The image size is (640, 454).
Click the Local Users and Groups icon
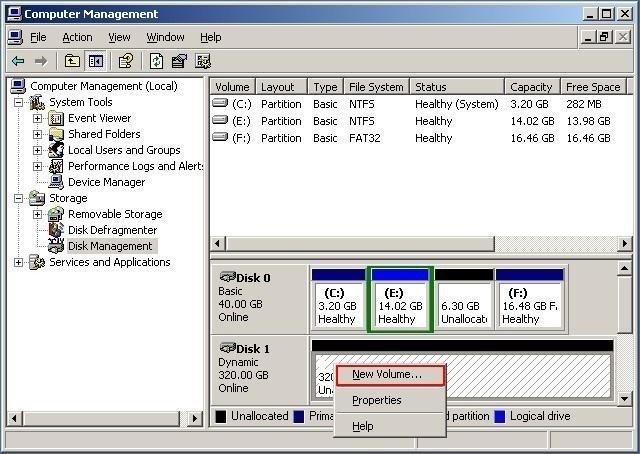(x=56, y=150)
